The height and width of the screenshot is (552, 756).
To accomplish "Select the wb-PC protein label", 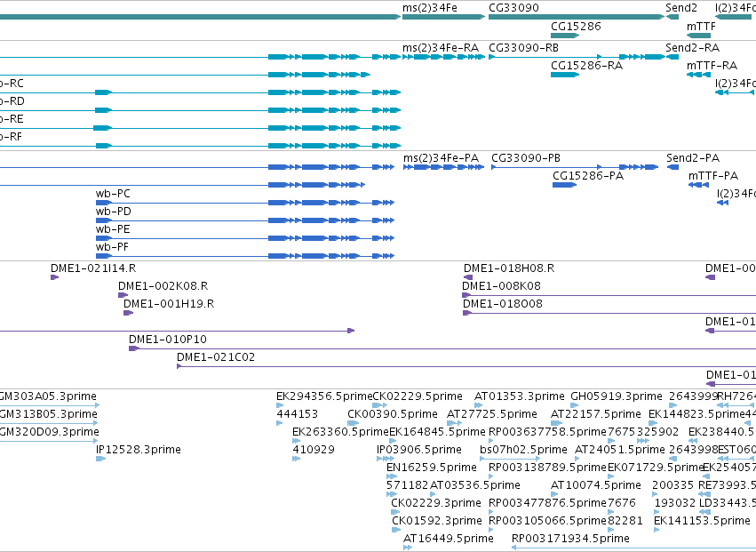I will point(113,194).
